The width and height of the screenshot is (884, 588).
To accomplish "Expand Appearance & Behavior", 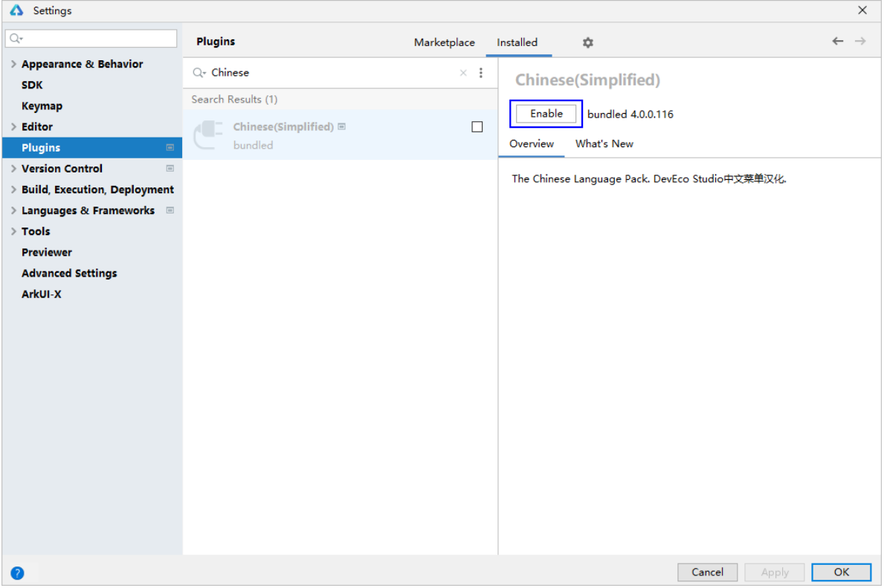I will coord(13,64).
